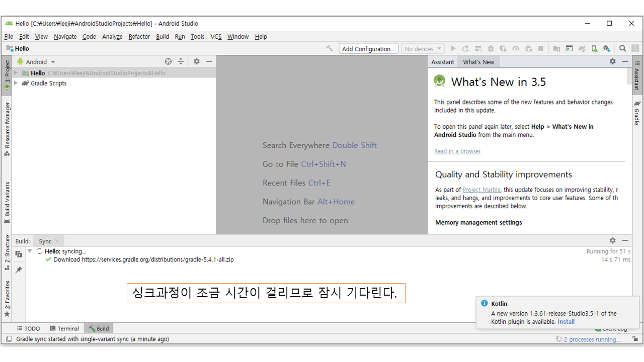Expand the Gradle Scripts tree node
The image size is (644, 362).
[16, 83]
